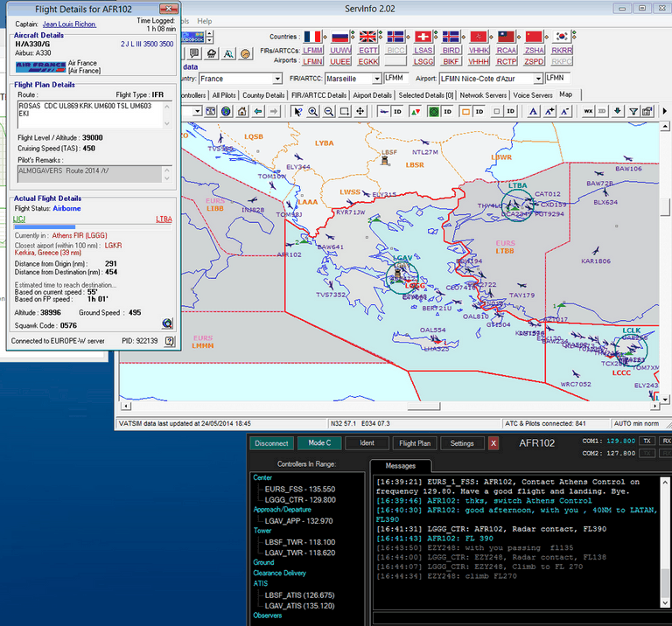The width and height of the screenshot is (672, 626).
Task: Open the Flight Plan button
Action: tap(414, 443)
